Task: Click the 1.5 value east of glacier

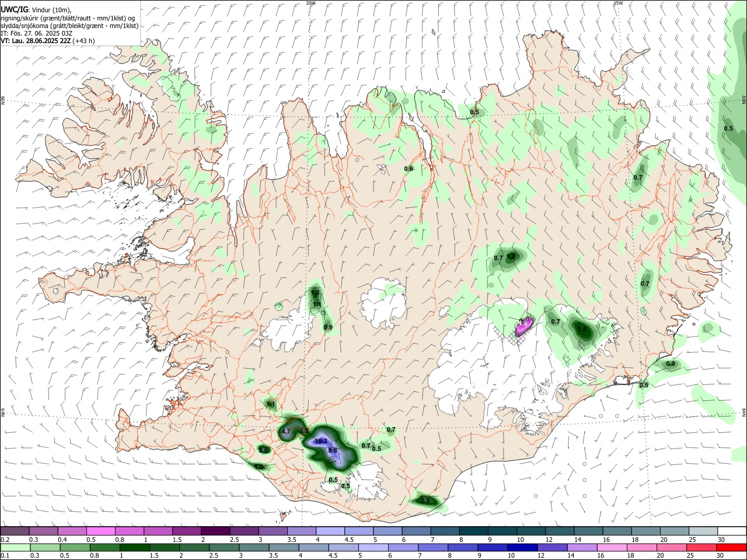Action: [582, 330]
